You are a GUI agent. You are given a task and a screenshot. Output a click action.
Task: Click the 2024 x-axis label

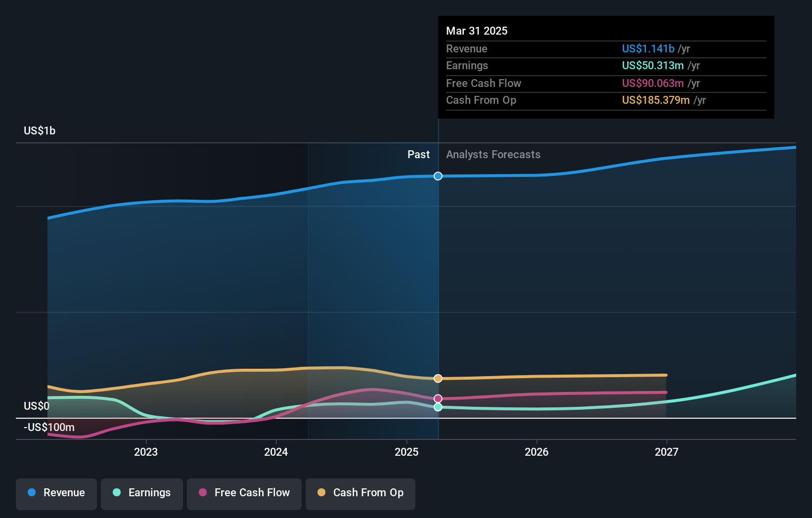(x=276, y=452)
